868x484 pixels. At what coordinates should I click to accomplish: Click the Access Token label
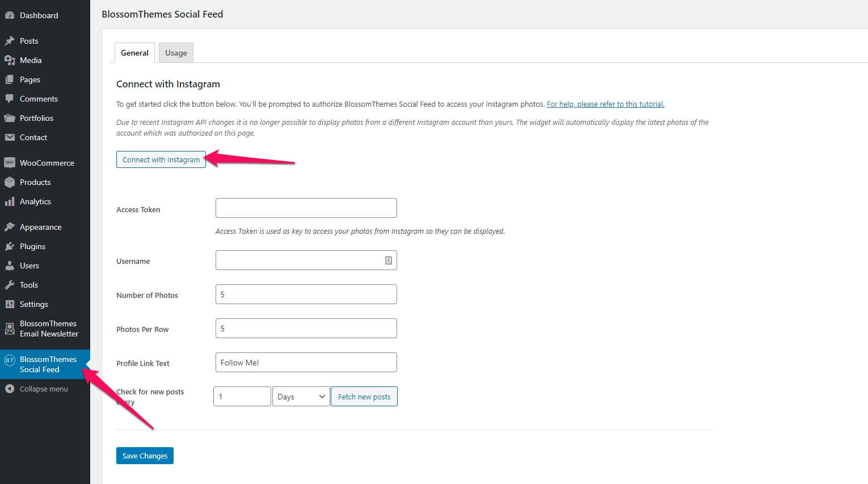(138, 209)
